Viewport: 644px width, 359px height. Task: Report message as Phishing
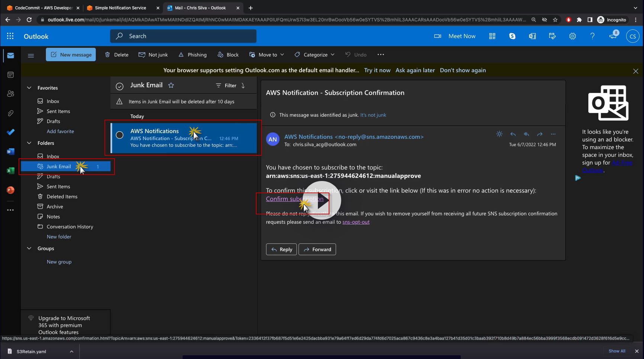pyautogui.click(x=193, y=55)
